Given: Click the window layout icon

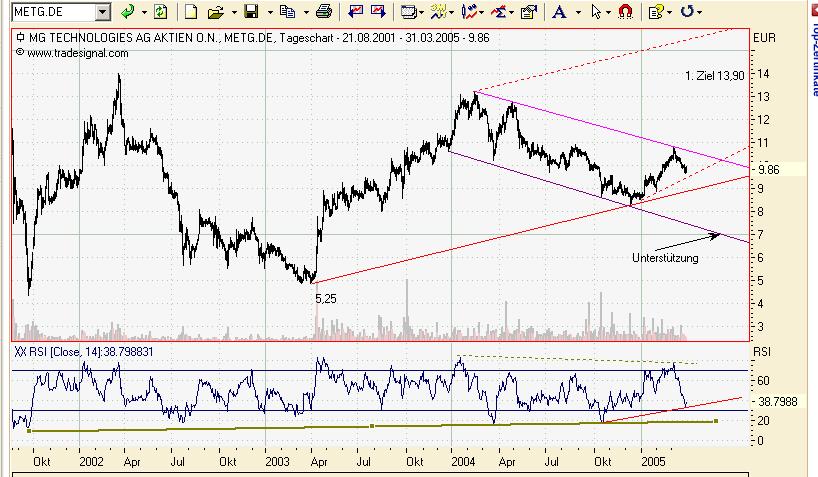Looking at the screenshot, I should (408, 11).
